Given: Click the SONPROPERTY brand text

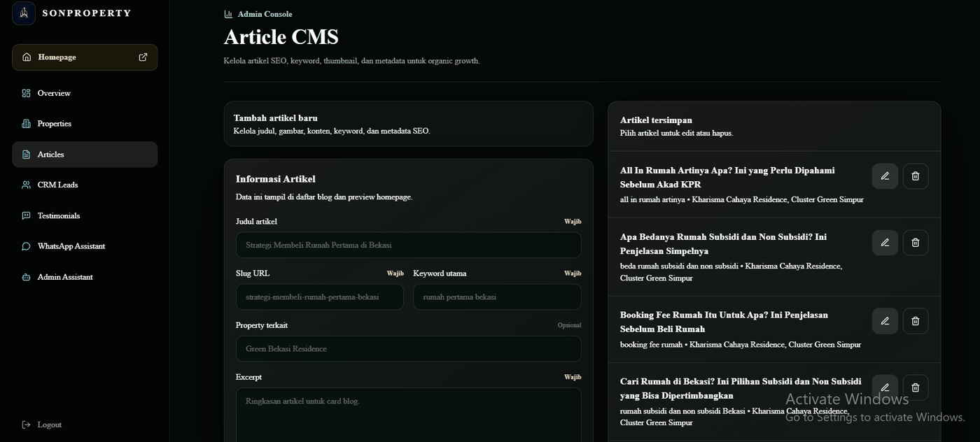Looking at the screenshot, I should coord(87,13).
